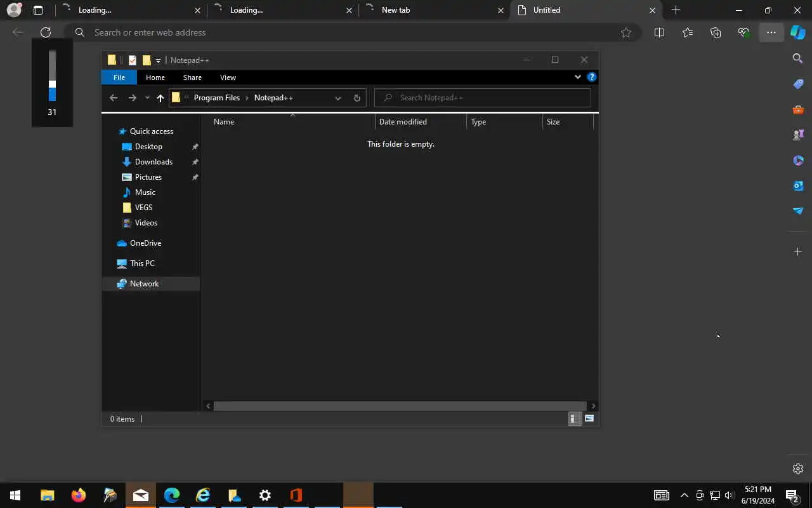812x508 pixels.
Task: Open sidebar settings gear
Action: click(798, 469)
